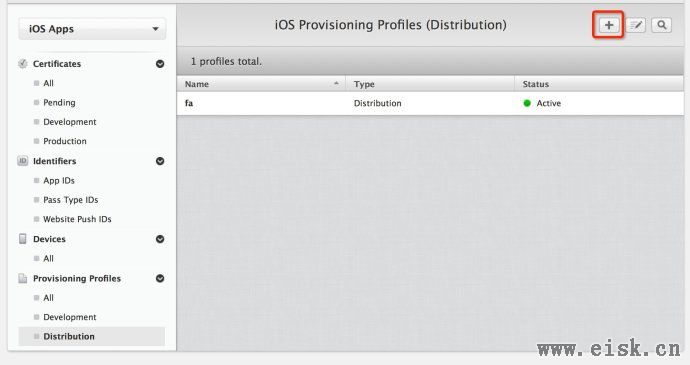The height and width of the screenshot is (365, 690).
Task: Click the Certificates section icon
Action: (x=22, y=64)
